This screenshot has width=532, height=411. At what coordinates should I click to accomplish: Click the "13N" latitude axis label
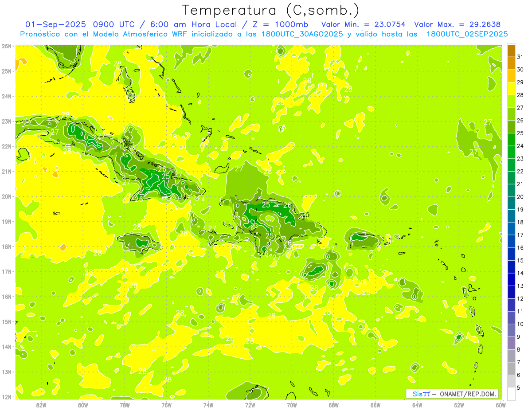[7, 372]
